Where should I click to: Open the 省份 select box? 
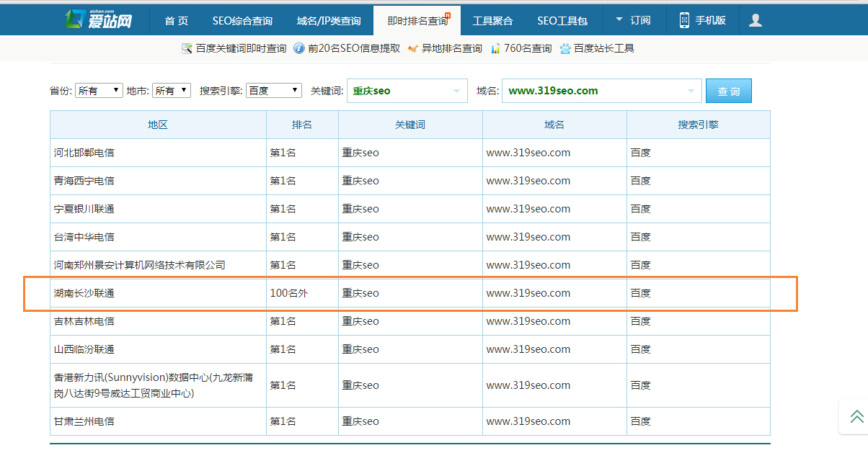tap(99, 91)
